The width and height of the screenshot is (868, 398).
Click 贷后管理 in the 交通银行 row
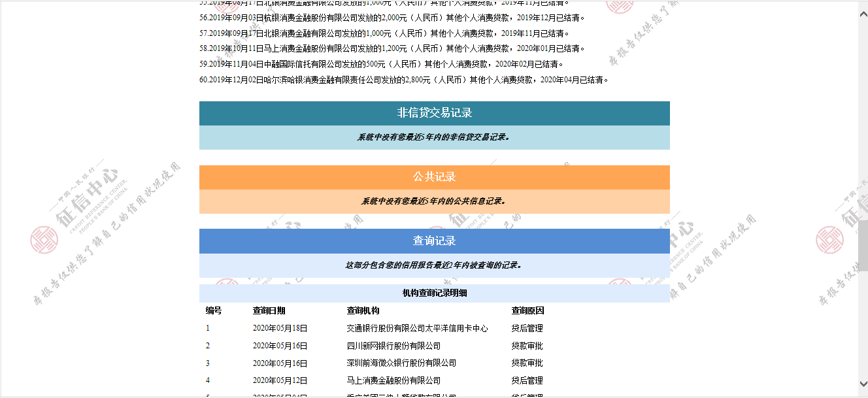[527, 328]
